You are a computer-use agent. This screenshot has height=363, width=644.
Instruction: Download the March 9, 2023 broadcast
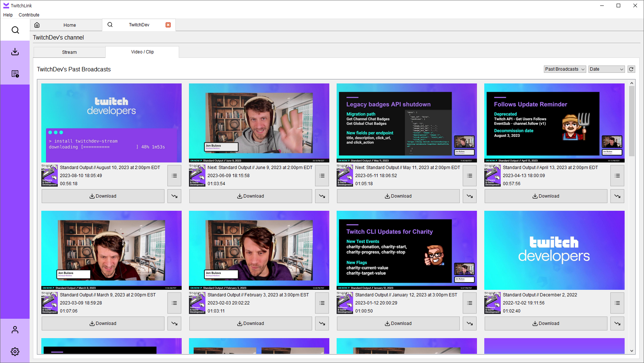pyautogui.click(x=103, y=323)
